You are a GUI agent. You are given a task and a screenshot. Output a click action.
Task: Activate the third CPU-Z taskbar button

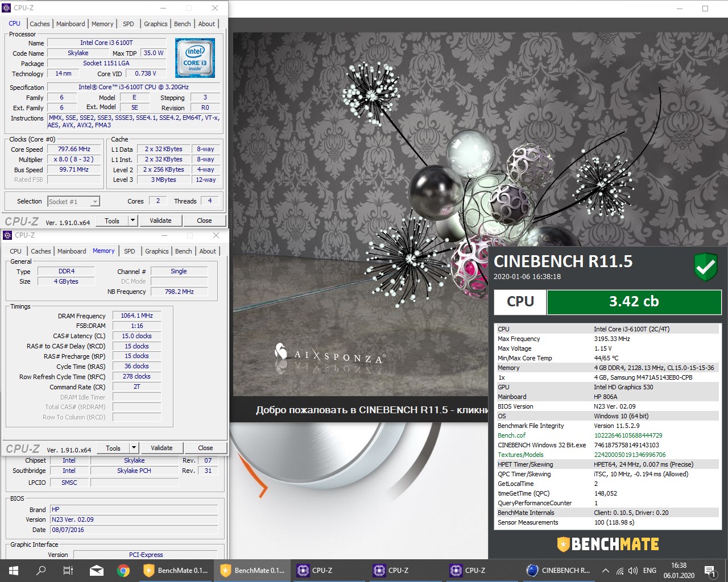[482, 570]
